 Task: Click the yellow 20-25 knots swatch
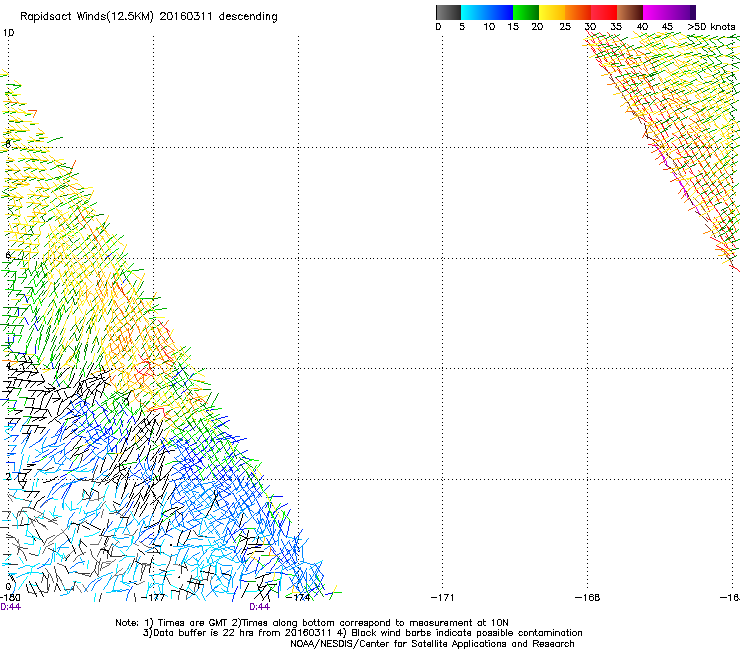pyautogui.click(x=552, y=12)
